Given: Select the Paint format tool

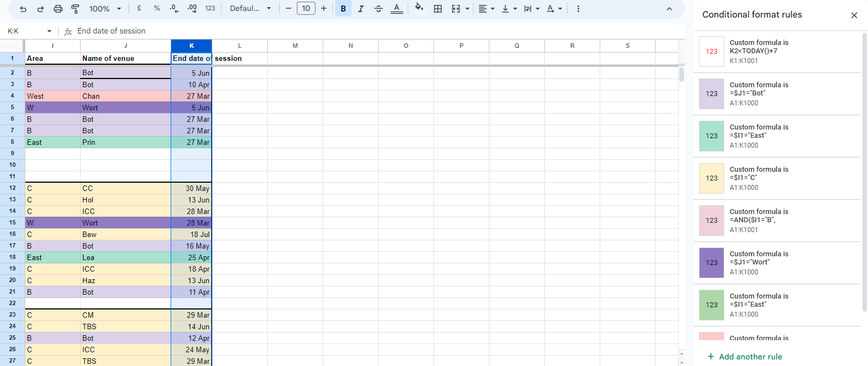Looking at the screenshot, I should click(x=76, y=9).
